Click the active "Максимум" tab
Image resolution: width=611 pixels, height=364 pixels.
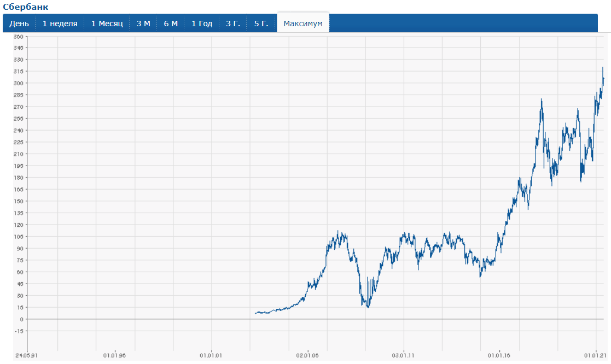[303, 24]
